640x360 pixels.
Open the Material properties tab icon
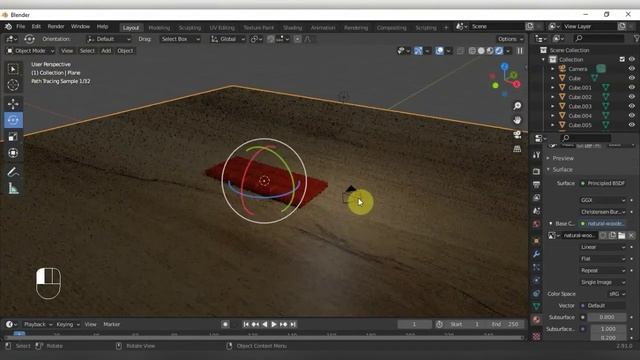536,319
